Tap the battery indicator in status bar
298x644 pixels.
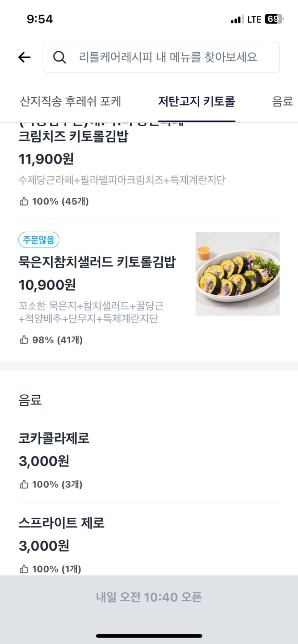[x=274, y=19]
